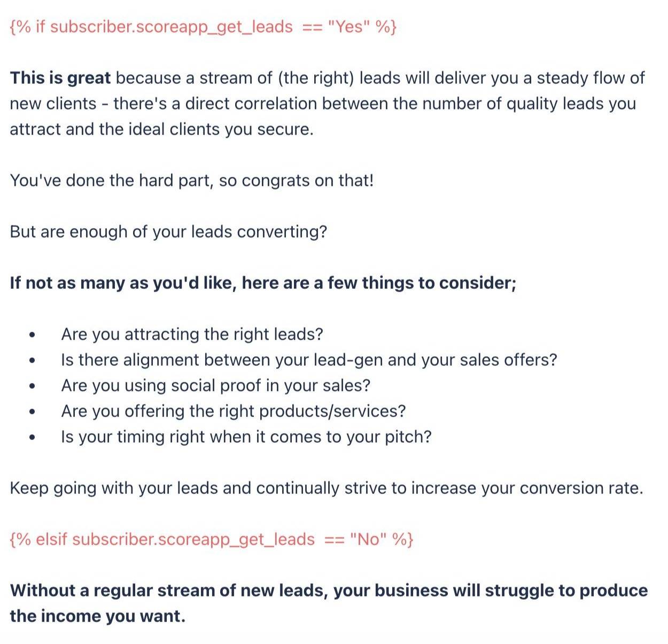Click the '"Yes"' value in the if tag
This screenshot has height=644, width=668.
pyautogui.click(x=349, y=27)
